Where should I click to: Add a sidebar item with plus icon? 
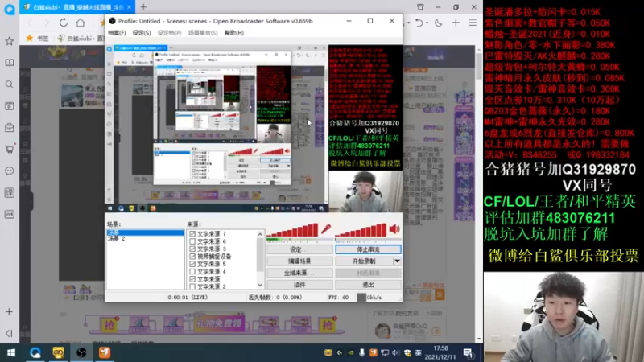click(10, 312)
